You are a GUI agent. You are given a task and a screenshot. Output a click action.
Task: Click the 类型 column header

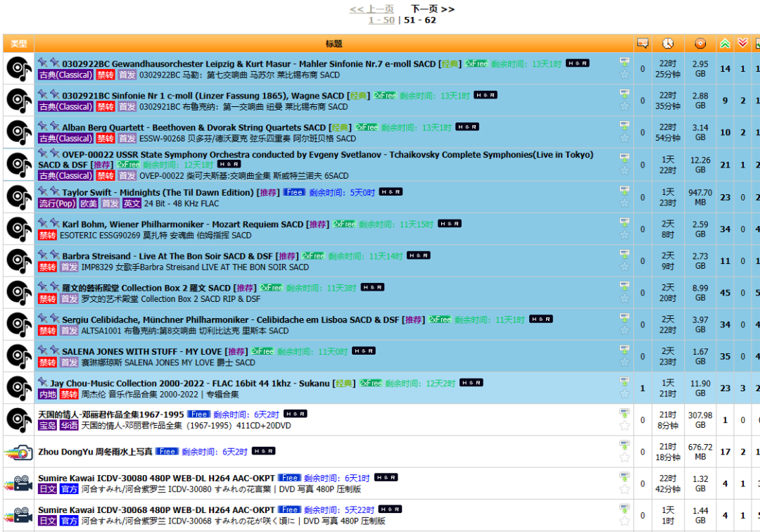tap(18, 44)
